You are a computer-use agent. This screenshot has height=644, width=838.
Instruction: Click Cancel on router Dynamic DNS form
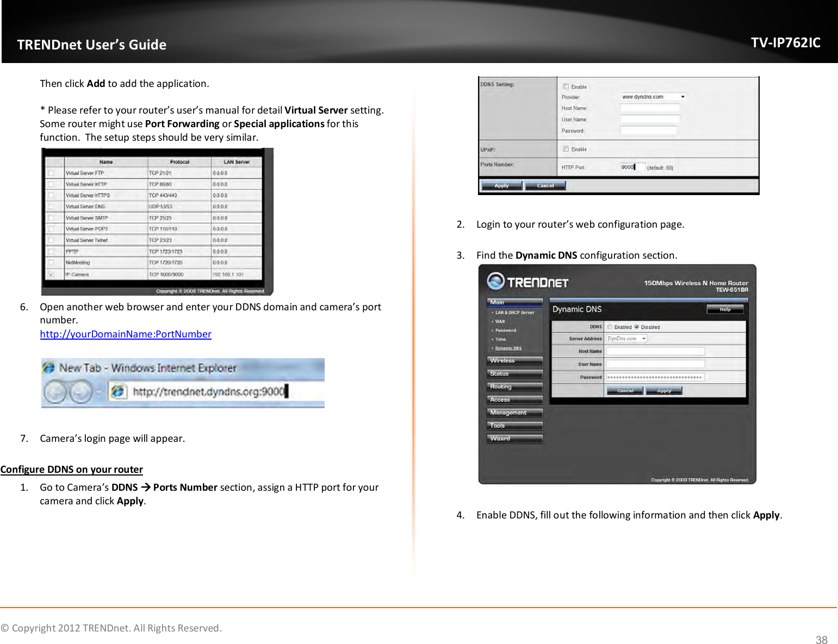(x=625, y=391)
